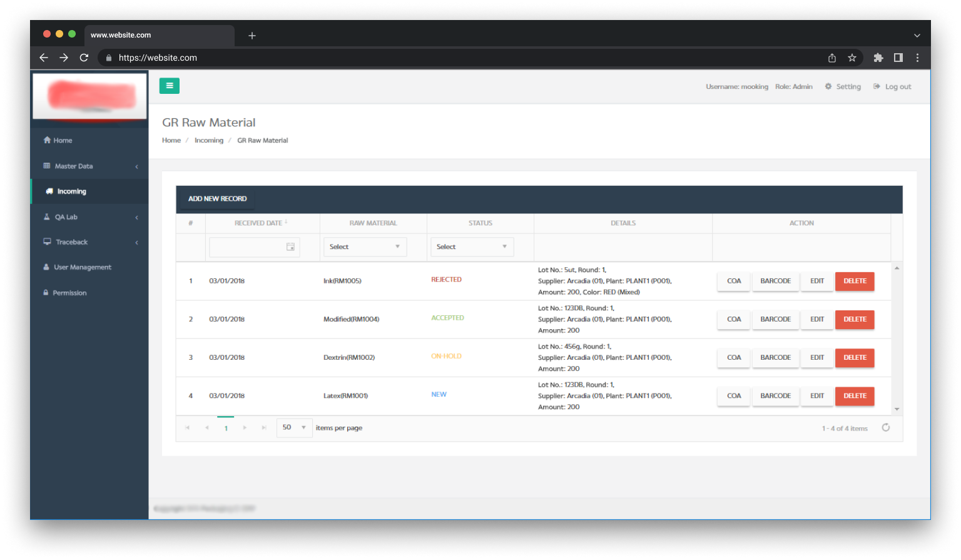Expand the QA Lab sidebar menu

coord(89,217)
